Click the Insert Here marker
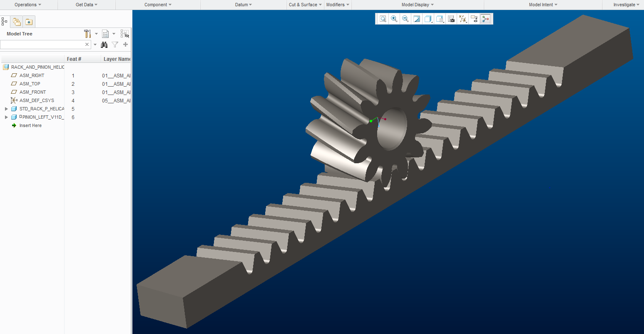644x334 pixels. pyautogui.click(x=30, y=125)
